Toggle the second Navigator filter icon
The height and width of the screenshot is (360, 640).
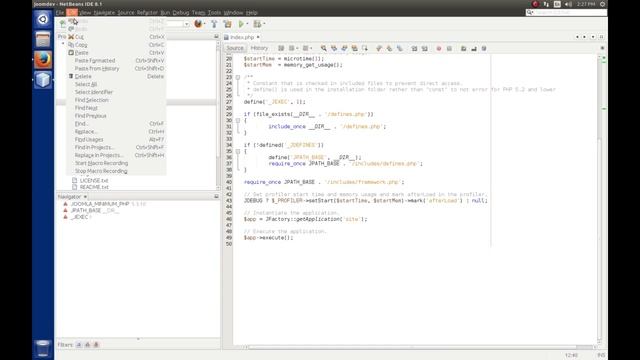tap(87, 345)
